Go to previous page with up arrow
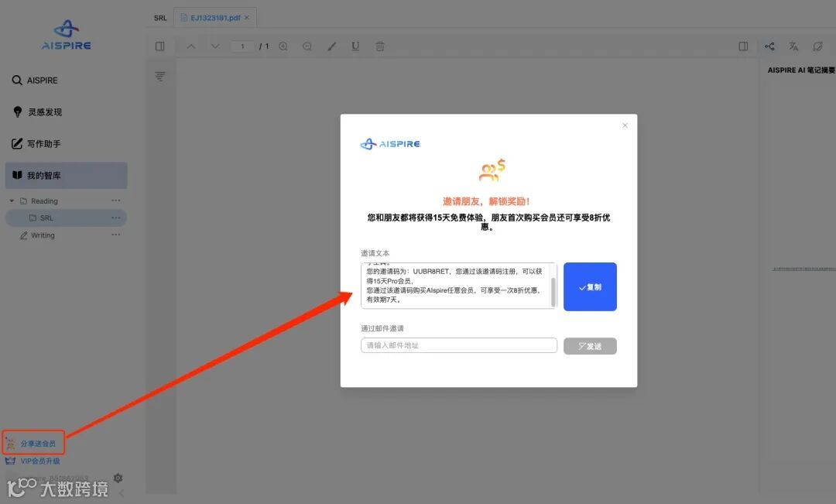The height and width of the screenshot is (504, 836). pos(191,46)
